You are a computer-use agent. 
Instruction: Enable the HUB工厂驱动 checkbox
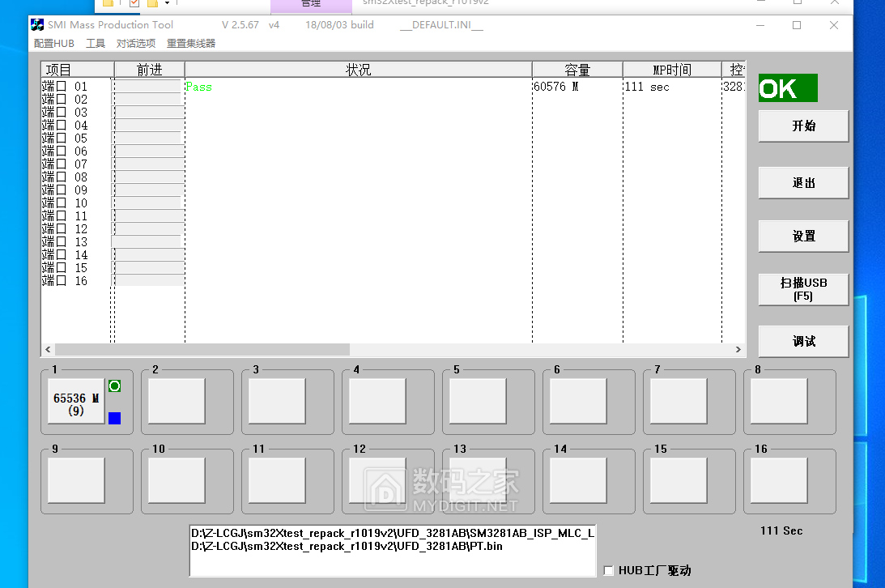click(x=609, y=571)
